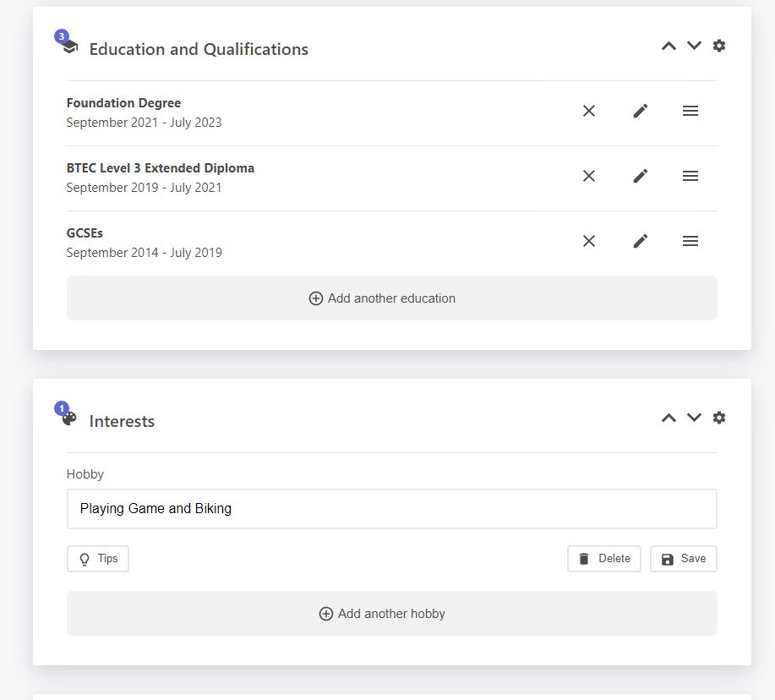The image size is (775, 700).
Task: Delete the GCSEs education entry
Action: tap(589, 241)
